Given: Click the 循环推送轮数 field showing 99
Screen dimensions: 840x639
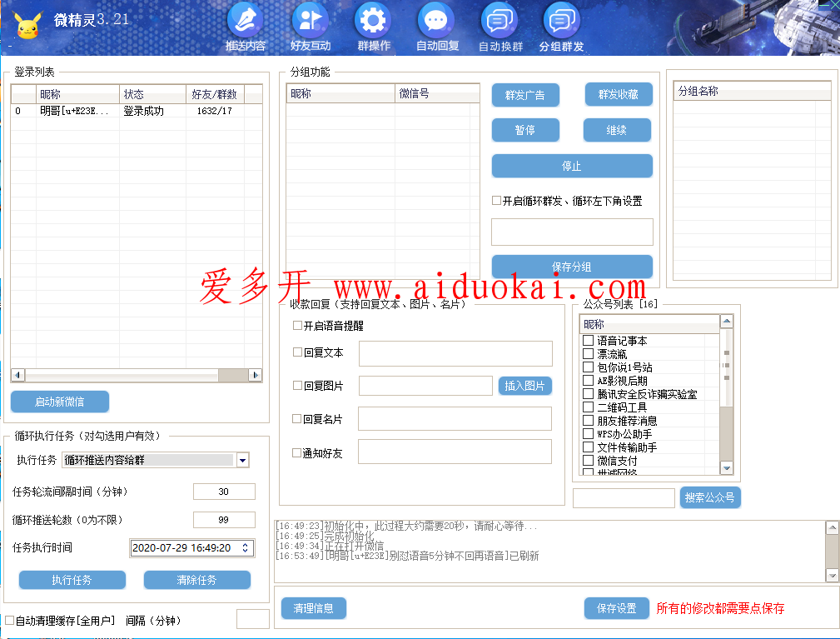Looking at the screenshot, I should (x=224, y=520).
